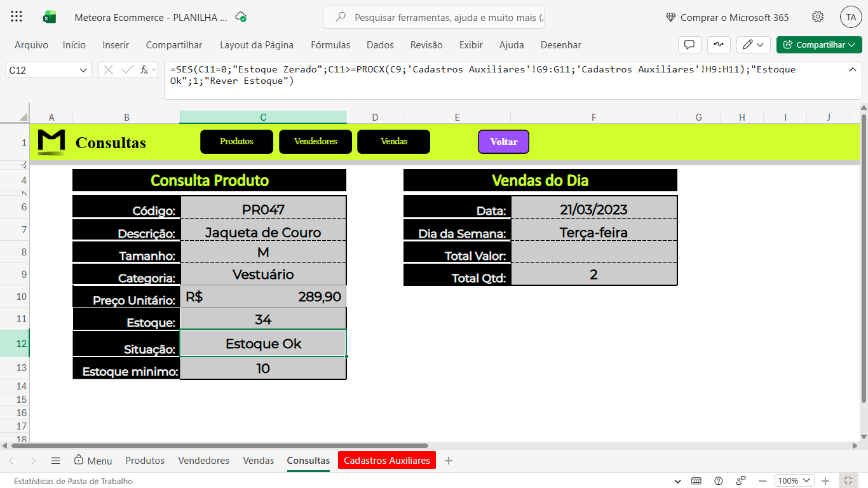Open the Exibir ribbon tab

coord(471,45)
